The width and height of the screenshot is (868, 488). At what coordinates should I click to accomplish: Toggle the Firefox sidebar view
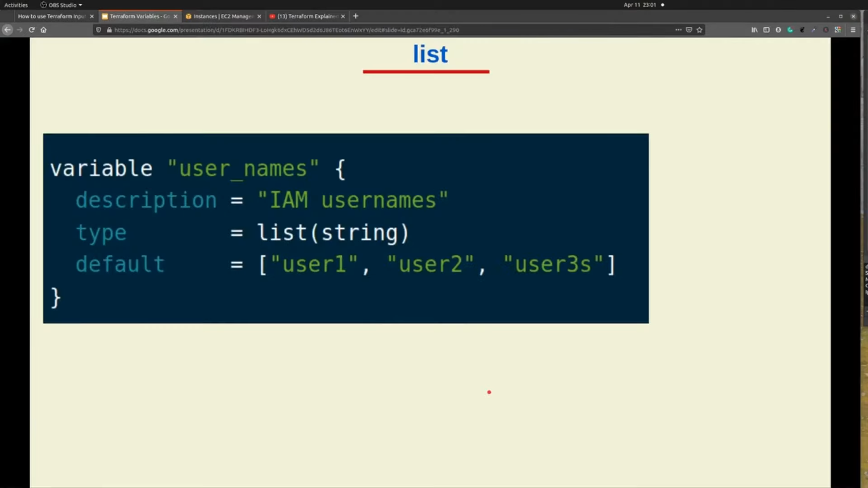point(766,30)
